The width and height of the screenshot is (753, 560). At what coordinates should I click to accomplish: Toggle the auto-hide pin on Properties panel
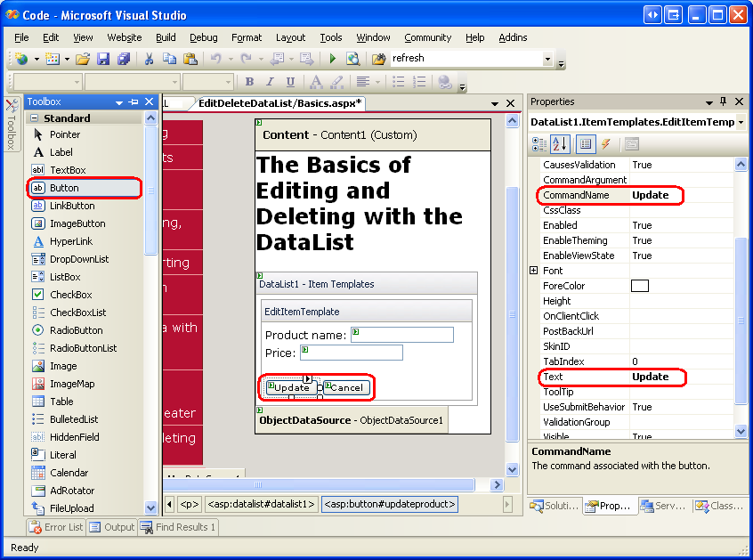click(723, 101)
